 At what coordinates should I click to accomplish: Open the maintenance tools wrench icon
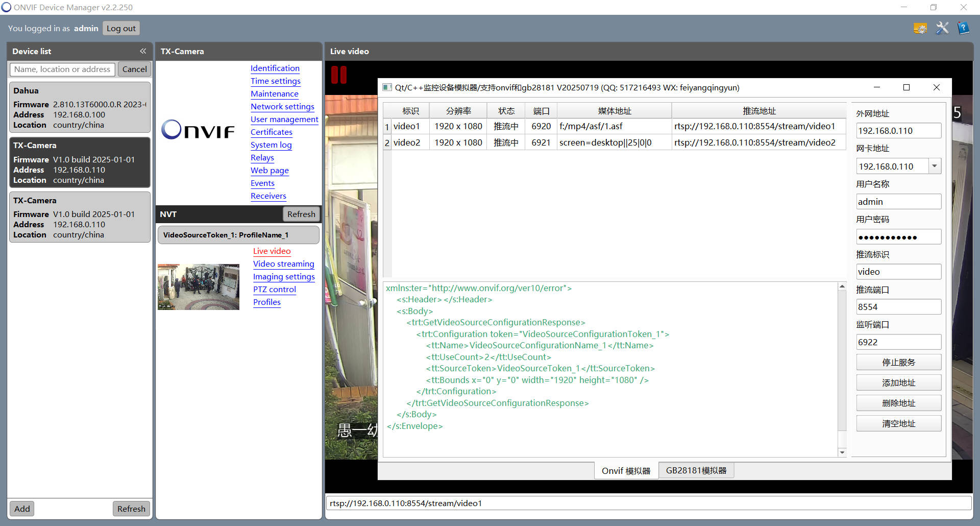(x=942, y=28)
